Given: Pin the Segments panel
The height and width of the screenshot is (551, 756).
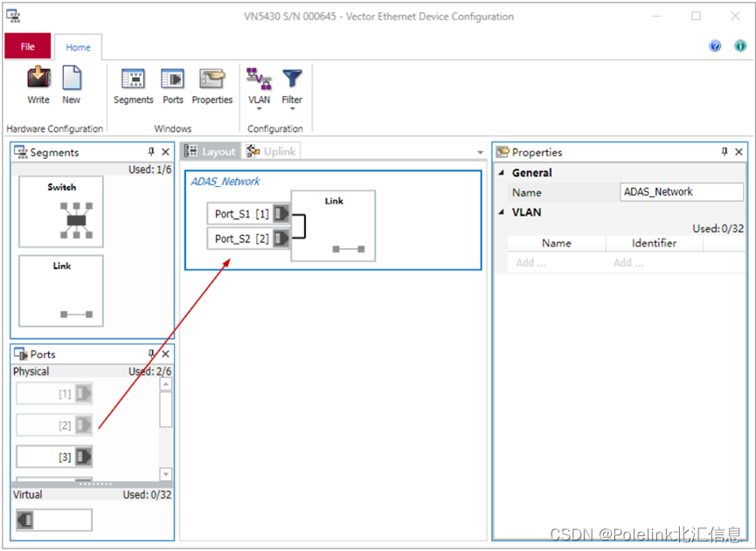Looking at the screenshot, I should pyautogui.click(x=151, y=152).
